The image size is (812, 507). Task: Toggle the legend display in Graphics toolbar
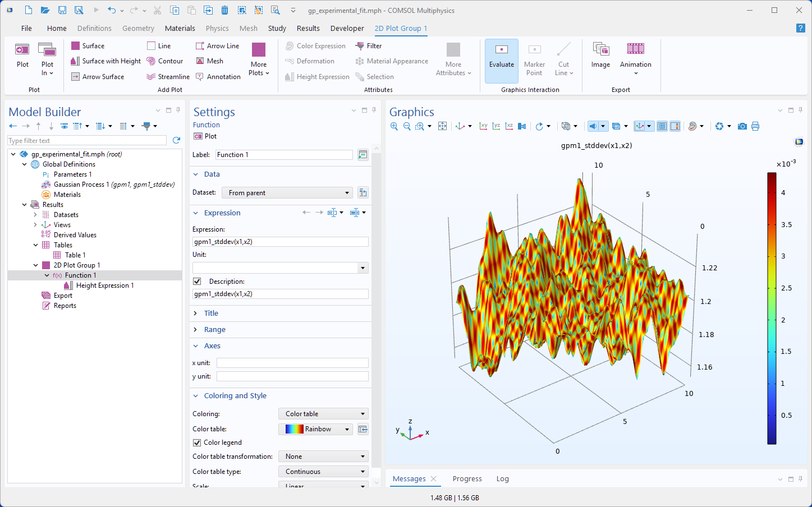[675, 126]
